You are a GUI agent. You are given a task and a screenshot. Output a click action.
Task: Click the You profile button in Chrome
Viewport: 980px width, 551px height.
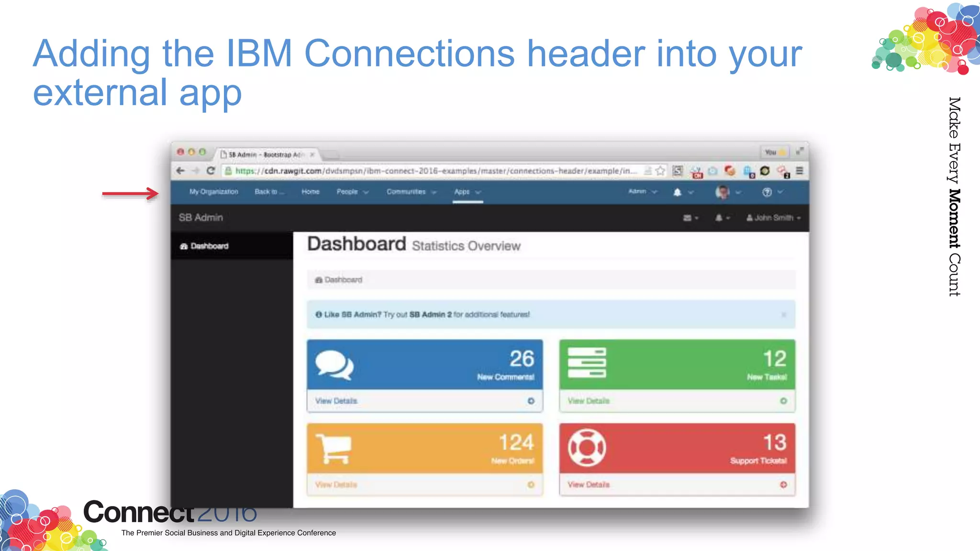pyautogui.click(x=774, y=153)
